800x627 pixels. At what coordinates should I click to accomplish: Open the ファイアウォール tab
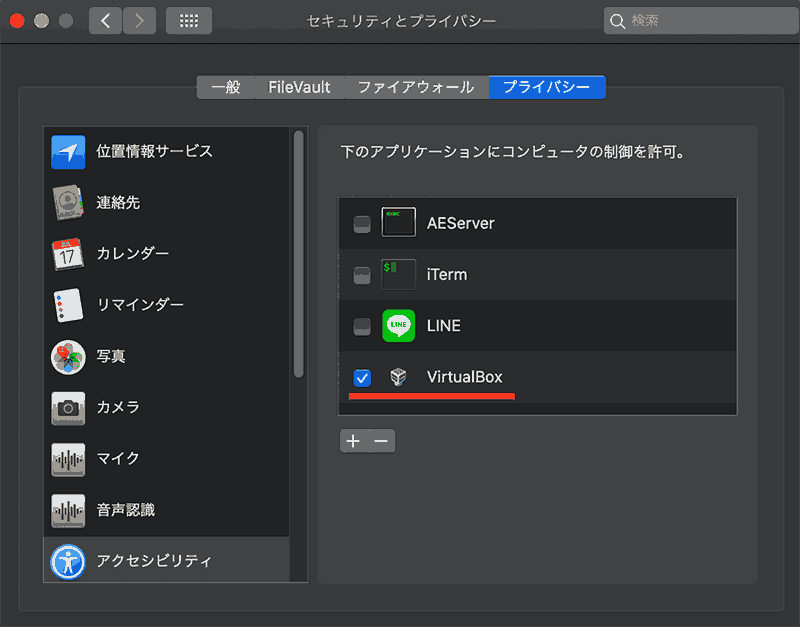(417, 87)
